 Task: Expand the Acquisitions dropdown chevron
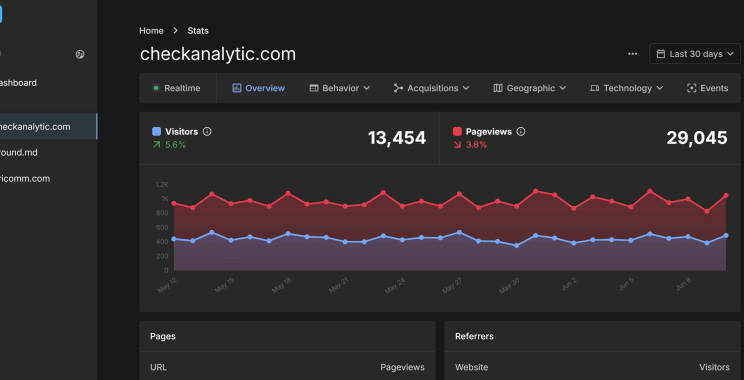466,88
